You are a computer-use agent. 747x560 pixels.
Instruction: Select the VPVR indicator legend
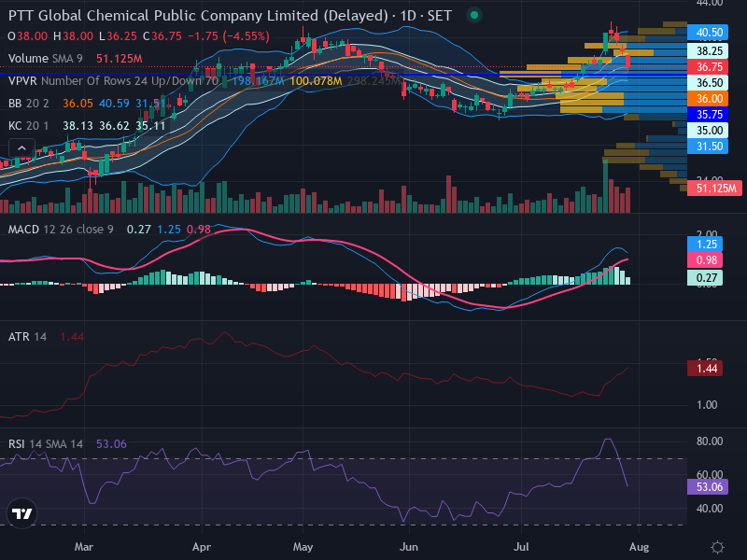pos(113,81)
